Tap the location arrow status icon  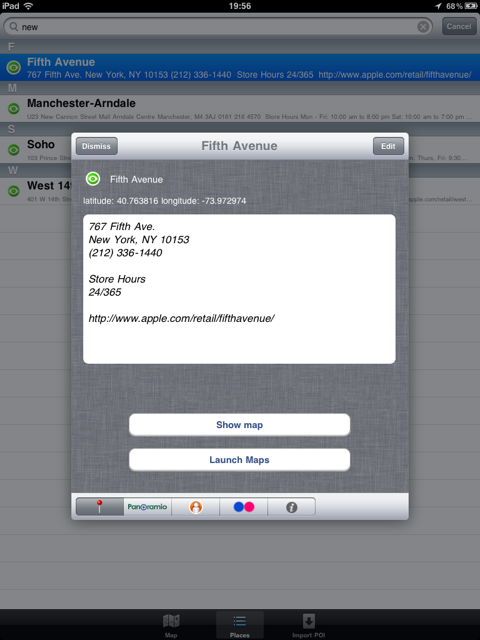(438, 6)
